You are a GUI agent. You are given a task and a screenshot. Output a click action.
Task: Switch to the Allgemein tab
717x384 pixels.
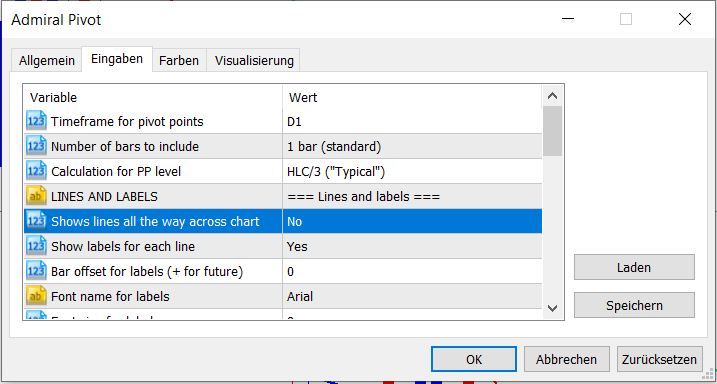tap(47, 61)
